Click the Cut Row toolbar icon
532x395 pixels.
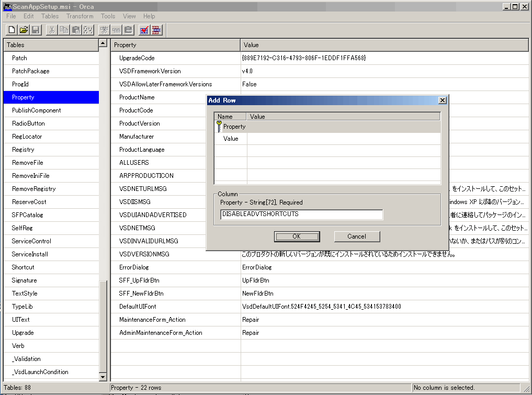104,30
